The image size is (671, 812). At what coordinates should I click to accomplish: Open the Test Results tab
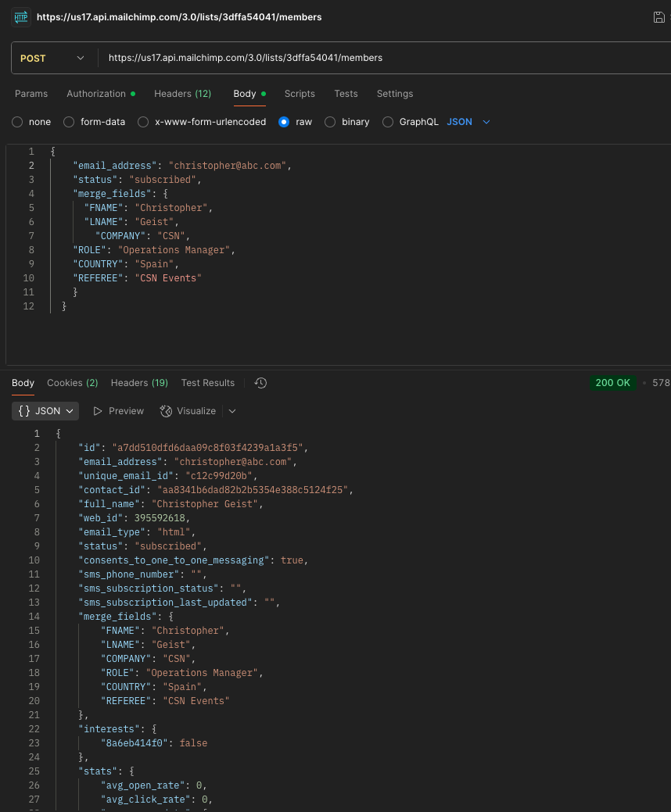[207, 383]
